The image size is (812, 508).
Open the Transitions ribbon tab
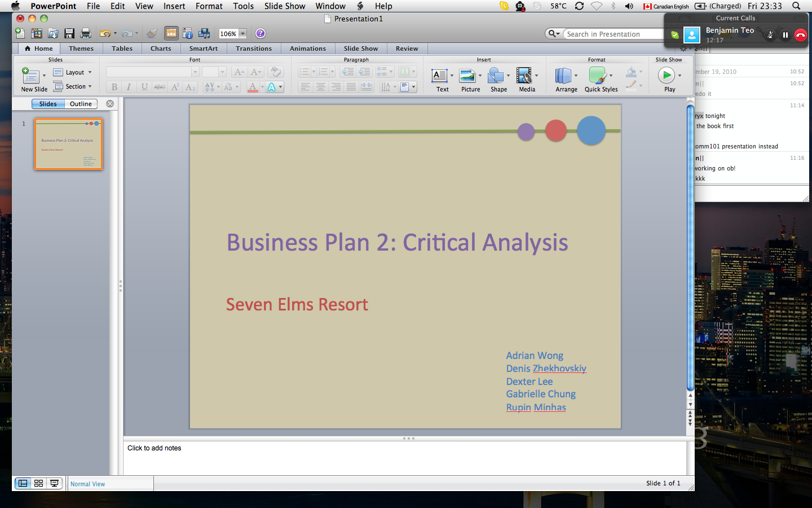tap(253, 49)
